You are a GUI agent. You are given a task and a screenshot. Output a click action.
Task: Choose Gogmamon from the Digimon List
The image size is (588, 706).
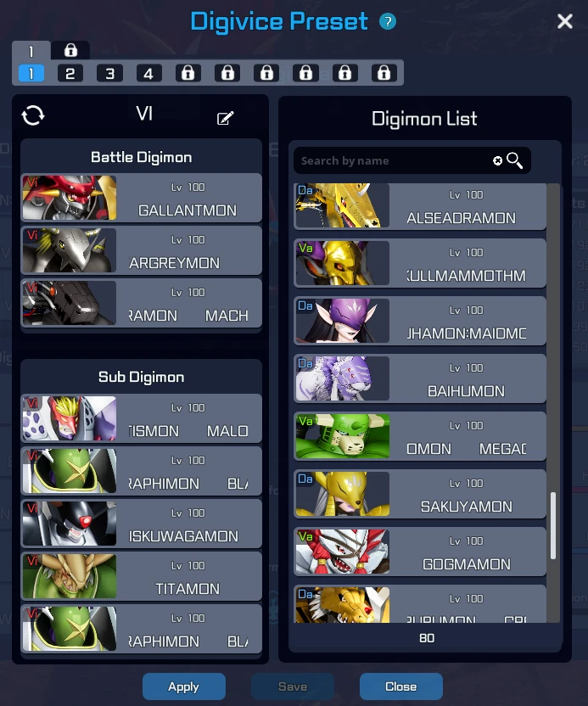[x=420, y=552]
